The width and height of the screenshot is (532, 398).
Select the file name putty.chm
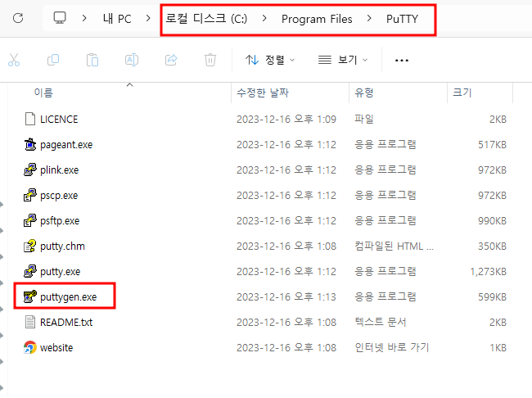click(x=62, y=246)
